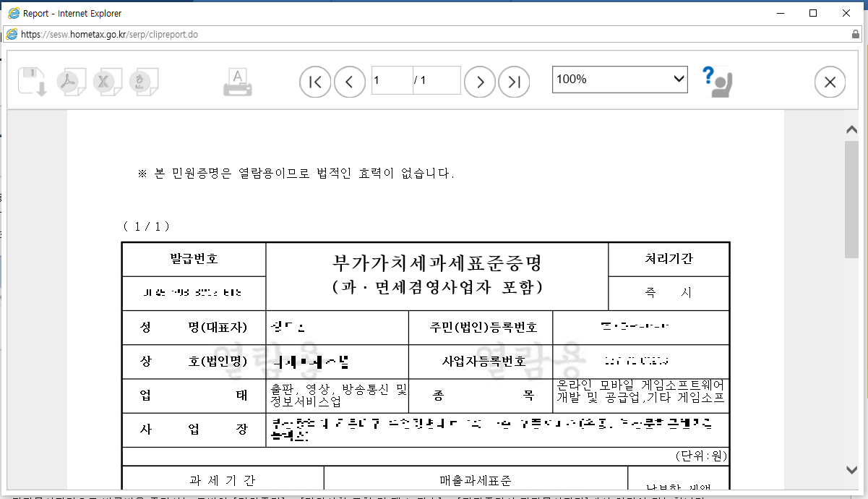
Task: Click the 즉 시 processing time cell
Action: [x=669, y=293]
